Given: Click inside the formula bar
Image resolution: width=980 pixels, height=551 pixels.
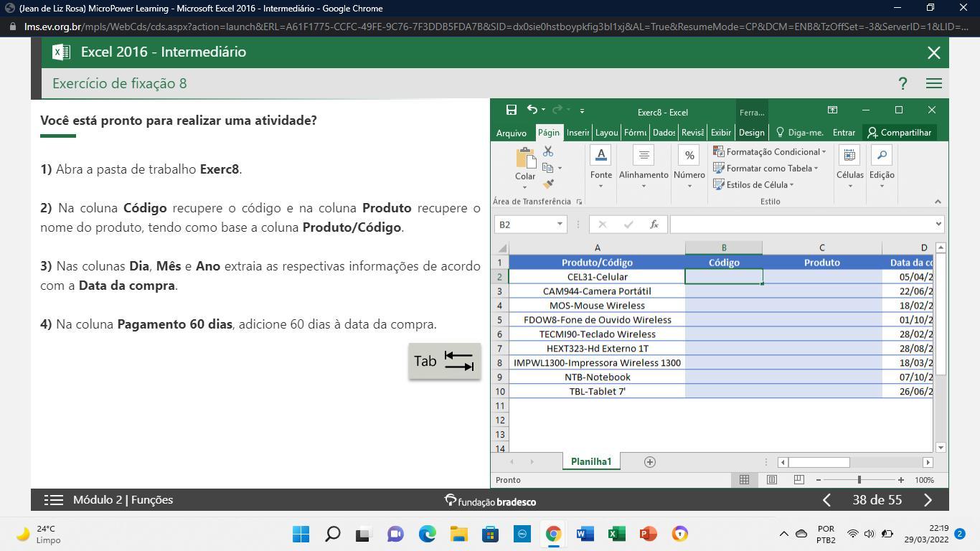Looking at the screenshot, I should point(801,225).
